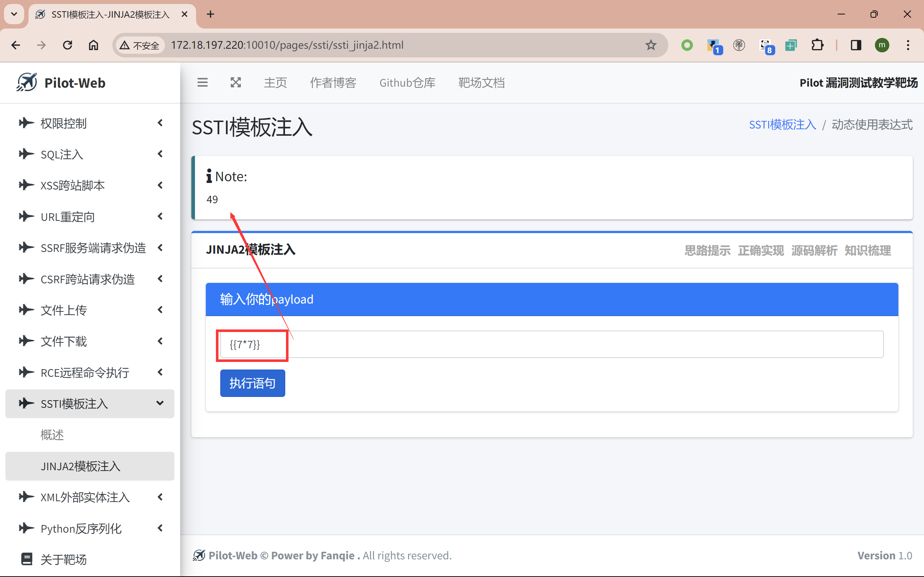924x577 pixels.
Task: Expand the SQL注入 menu chevron
Action: click(160, 154)
